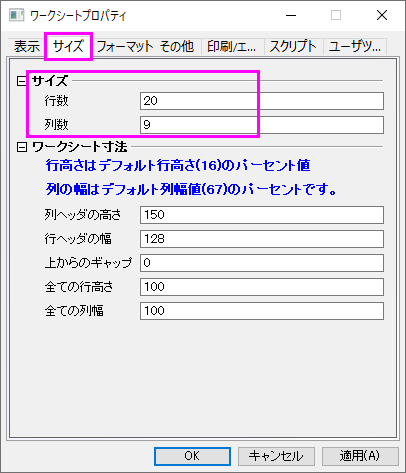Switch to the 表示 tab
This screenshot has width=406, height=473.
coord(27,46)
